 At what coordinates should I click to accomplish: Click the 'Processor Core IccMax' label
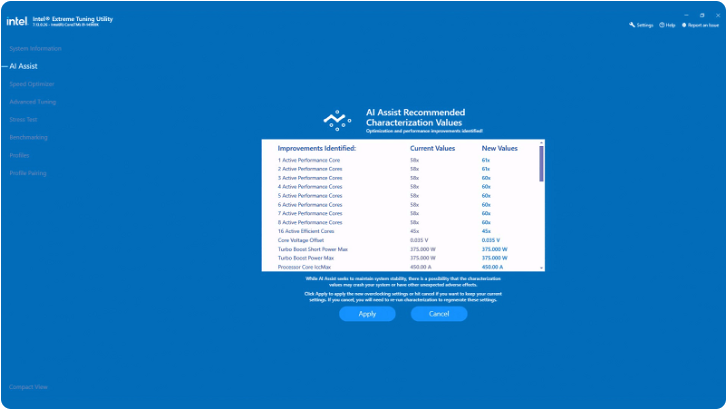click(304, 267)
